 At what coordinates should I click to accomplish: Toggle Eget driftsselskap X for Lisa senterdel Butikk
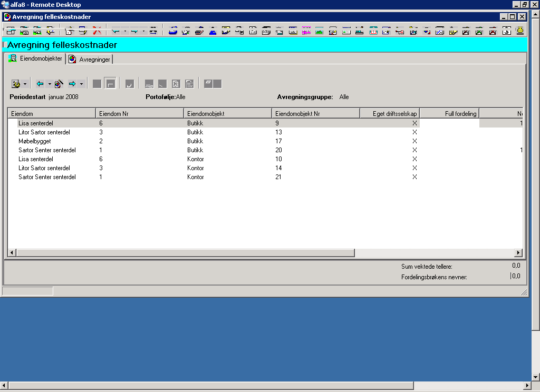coord(414,123)
